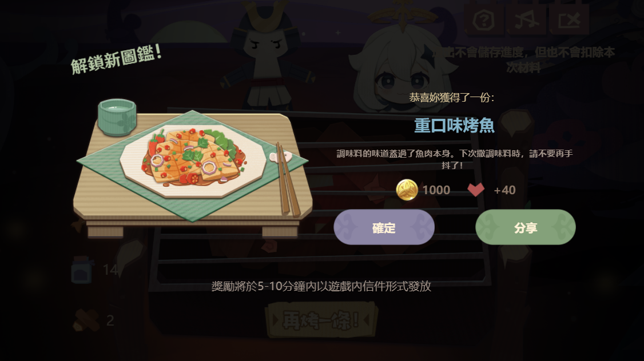Image resolution: width=644 pixels, height=361 pixels.
Task: Click the 再烤一條 grill again button
Action: point(321,320)
